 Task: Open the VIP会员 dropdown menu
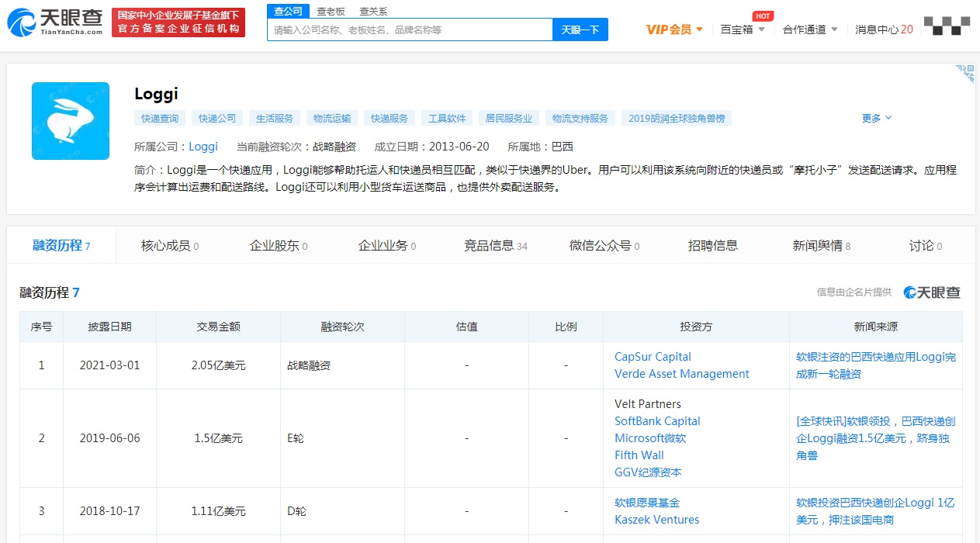click(x=674, y=29)
